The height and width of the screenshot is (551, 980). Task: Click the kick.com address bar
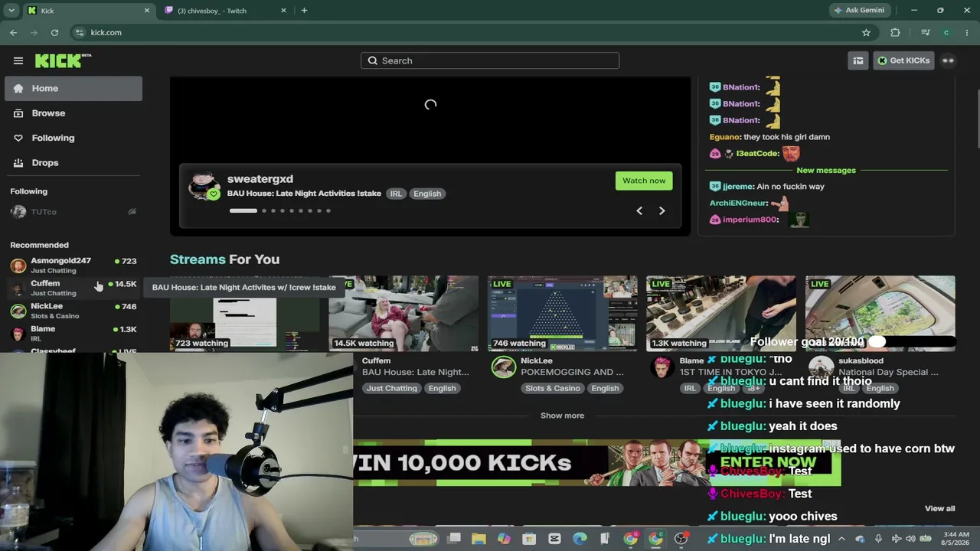tap(475, 33)
